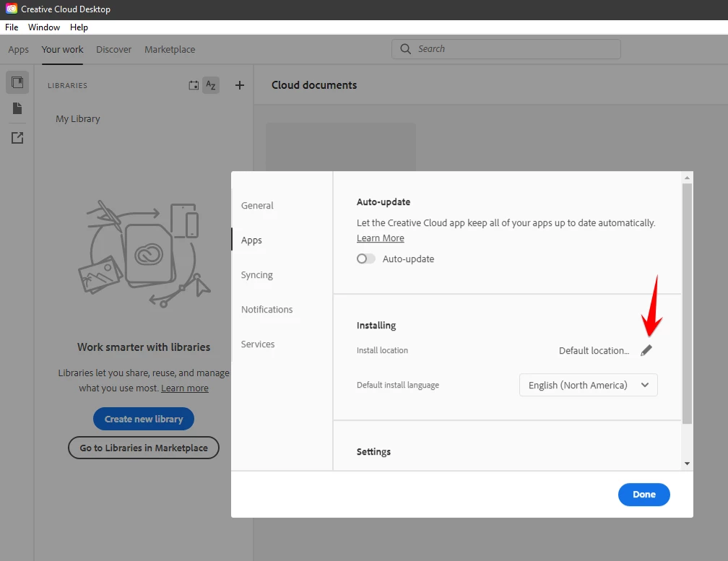This screenshot has width=728, height=561.
Task: Click the Default install language label
Action: 398,385
